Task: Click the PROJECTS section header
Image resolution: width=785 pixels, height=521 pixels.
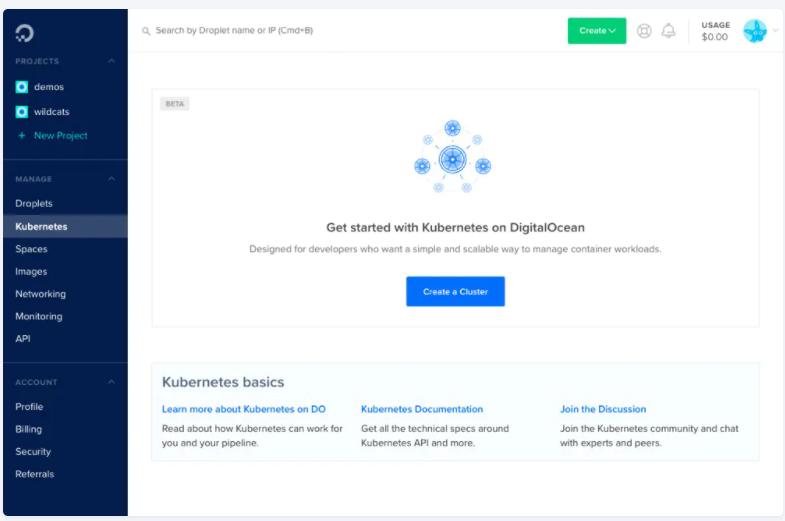Action: point(37,61)
